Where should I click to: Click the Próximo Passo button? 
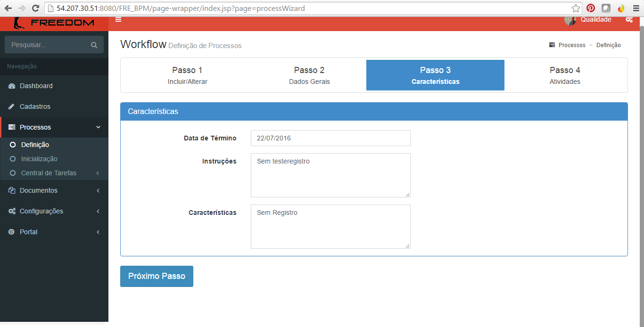pos(157,276)
